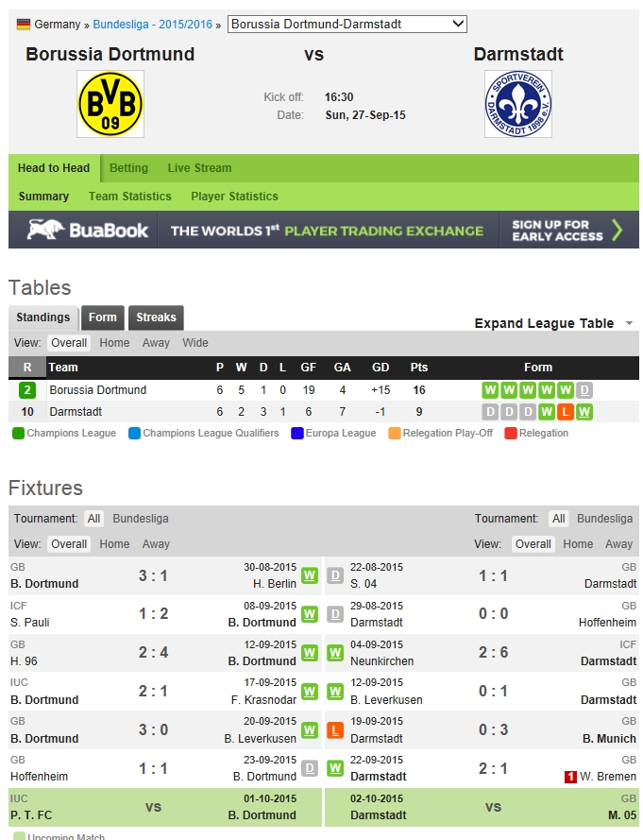643x840 pixels.
Task: Open the Streaks tab in Tables
Action: (156, 317)
